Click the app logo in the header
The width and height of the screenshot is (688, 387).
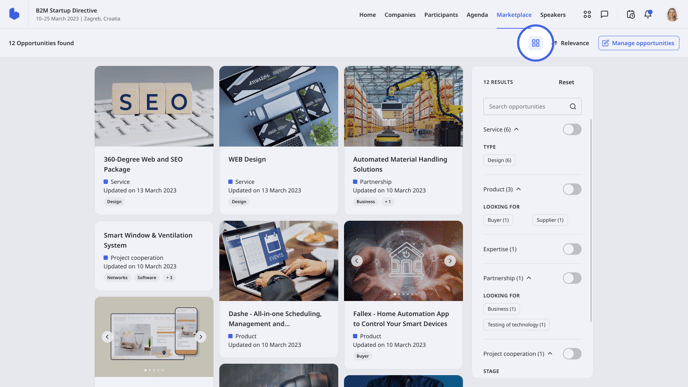point(14,14)
